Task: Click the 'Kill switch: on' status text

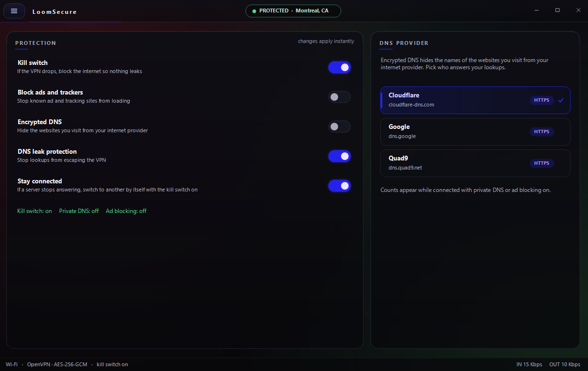Action: point(35,211)
